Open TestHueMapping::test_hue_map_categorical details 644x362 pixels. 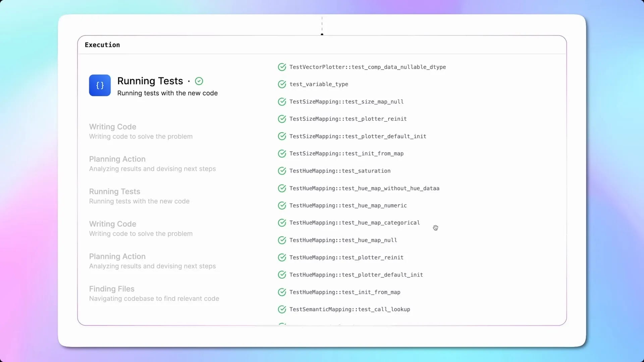coord(354,223)
